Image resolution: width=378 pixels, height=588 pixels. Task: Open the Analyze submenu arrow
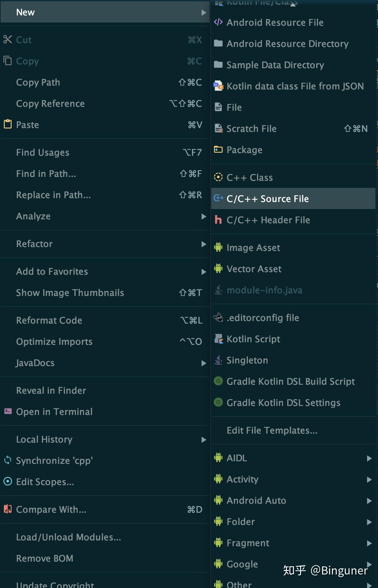(203, 216)
